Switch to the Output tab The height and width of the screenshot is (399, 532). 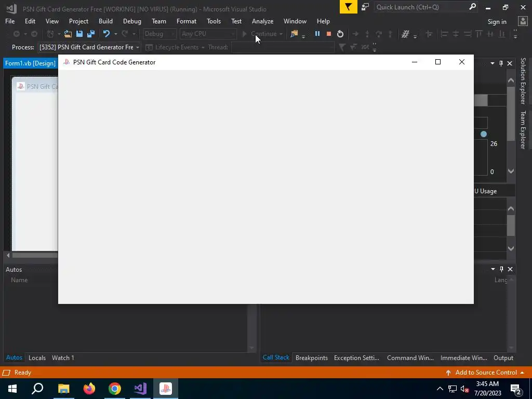pyautogui.click(x=503, y=357)
